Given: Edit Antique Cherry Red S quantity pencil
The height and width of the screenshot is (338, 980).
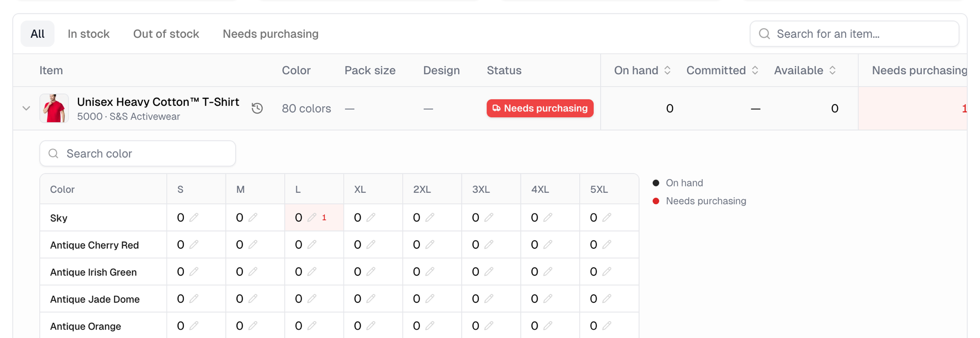Looking at the screenshot, I should tap(194, 244).
